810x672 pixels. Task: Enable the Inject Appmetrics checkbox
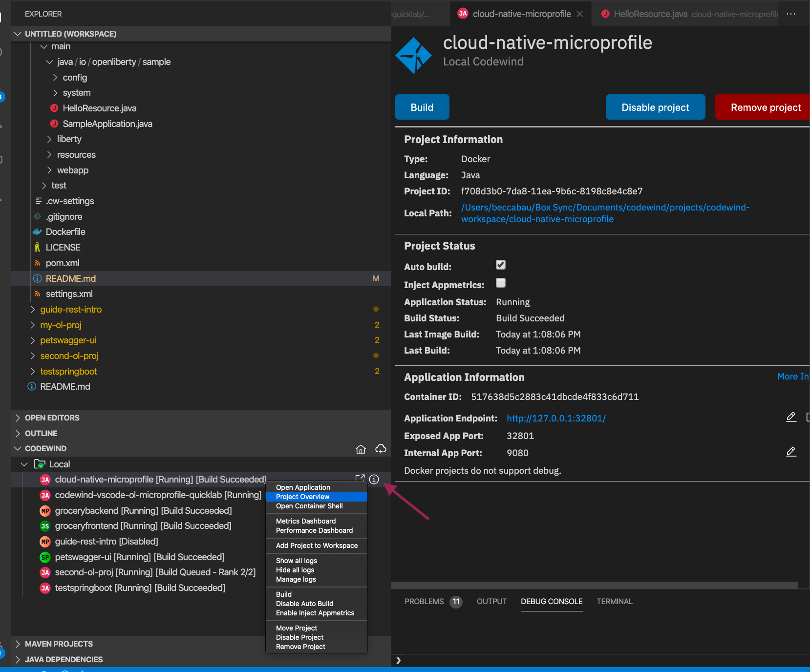coord(501,283)
